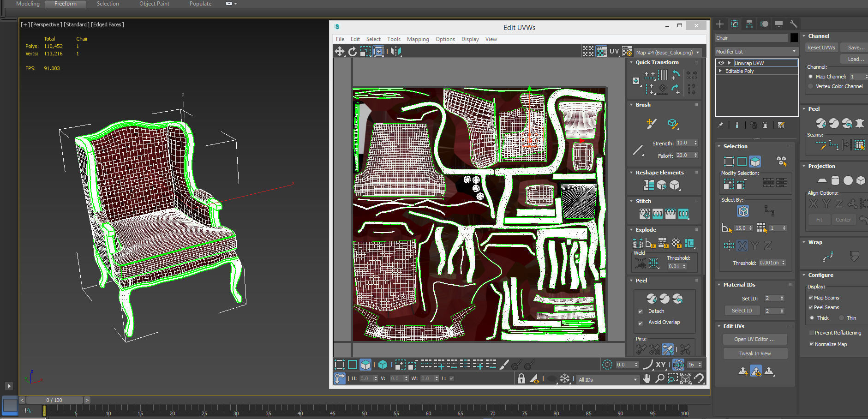Screen dimensions: 868x419
Task: Click the Load... button in Channel rollout
Action: click(x=855, y=59)
